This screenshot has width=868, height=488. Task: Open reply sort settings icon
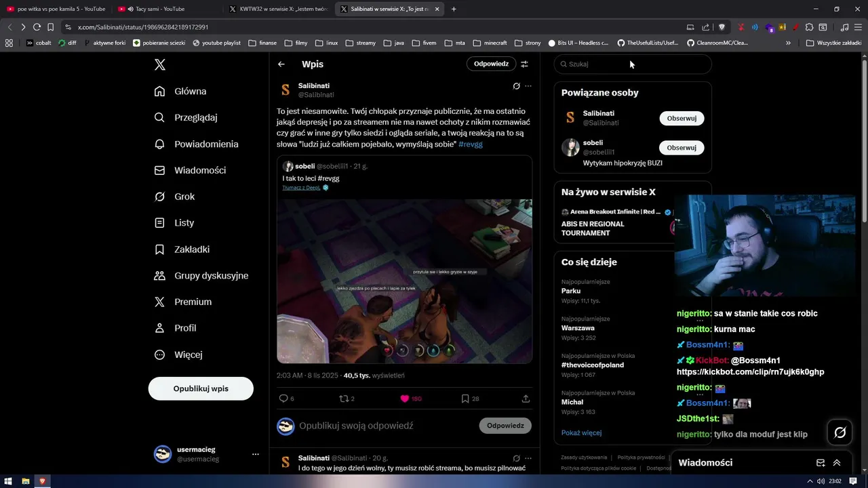[x=524, y=64]
